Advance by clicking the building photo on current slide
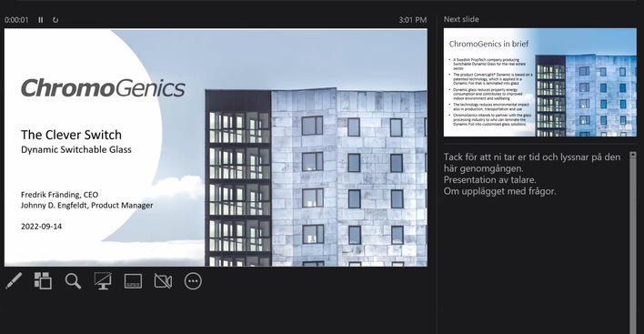This screenshot has height=334, width=644. coord(317,177)
